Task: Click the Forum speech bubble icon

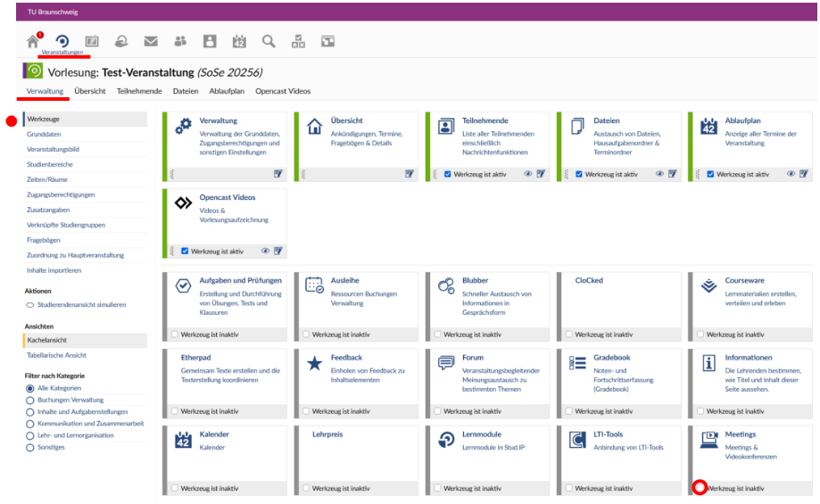Action: click(446, 362)
